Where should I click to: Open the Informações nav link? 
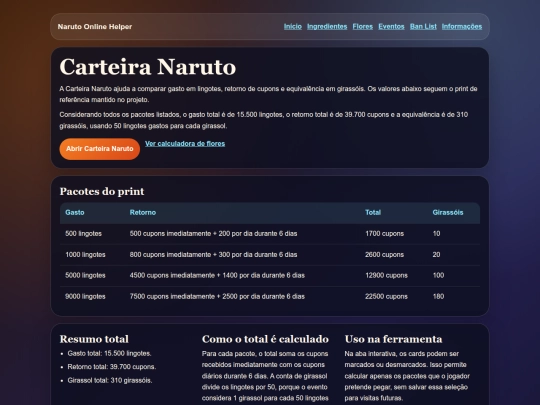point(462,27)
